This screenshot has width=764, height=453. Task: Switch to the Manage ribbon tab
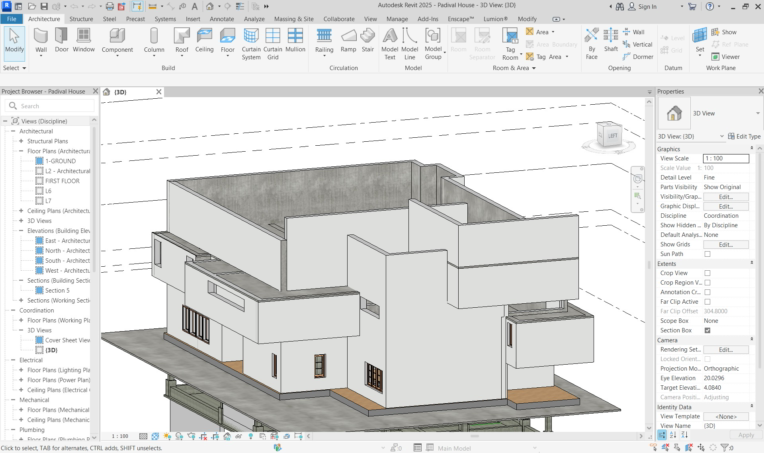(x=397, y=19)
